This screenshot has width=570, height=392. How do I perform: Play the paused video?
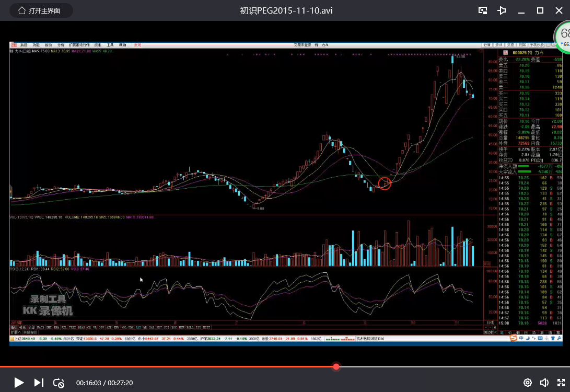(x=19, y=383)
